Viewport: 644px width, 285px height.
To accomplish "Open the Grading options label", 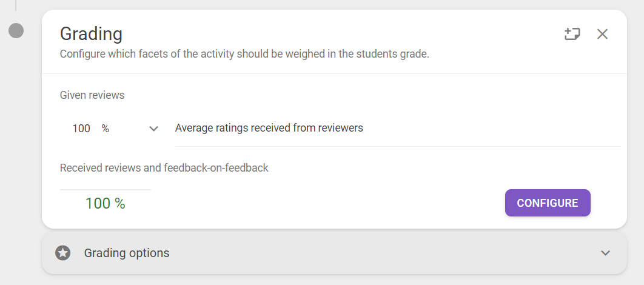I will coord(127,253).
